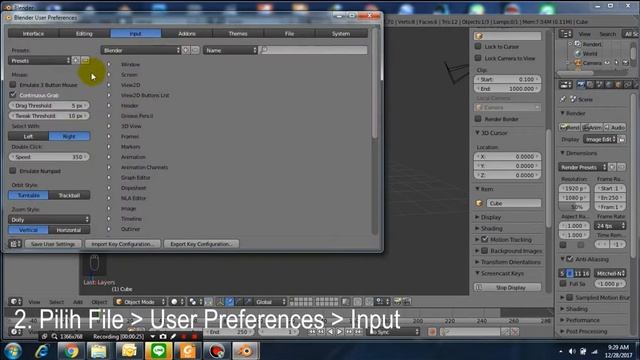Click the Tweak Threshold slider

[x=49, y=116]
